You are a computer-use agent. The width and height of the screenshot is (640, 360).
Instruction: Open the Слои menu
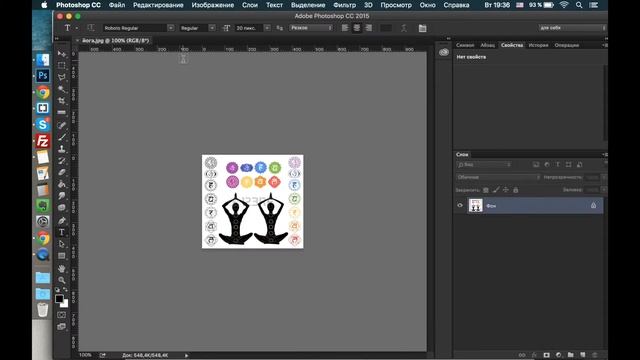pyautogui.click(x=249, y=5)
